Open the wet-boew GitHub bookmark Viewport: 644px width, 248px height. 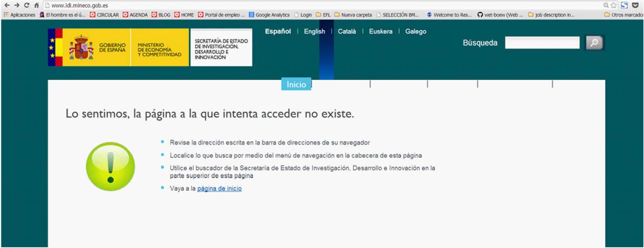click(500, 15)
